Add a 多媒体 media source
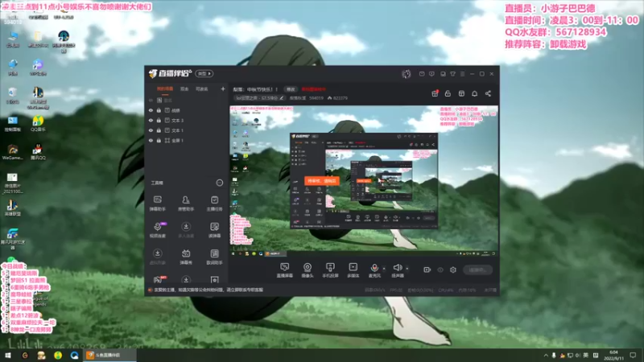644x362 pixels. [353, 270]
